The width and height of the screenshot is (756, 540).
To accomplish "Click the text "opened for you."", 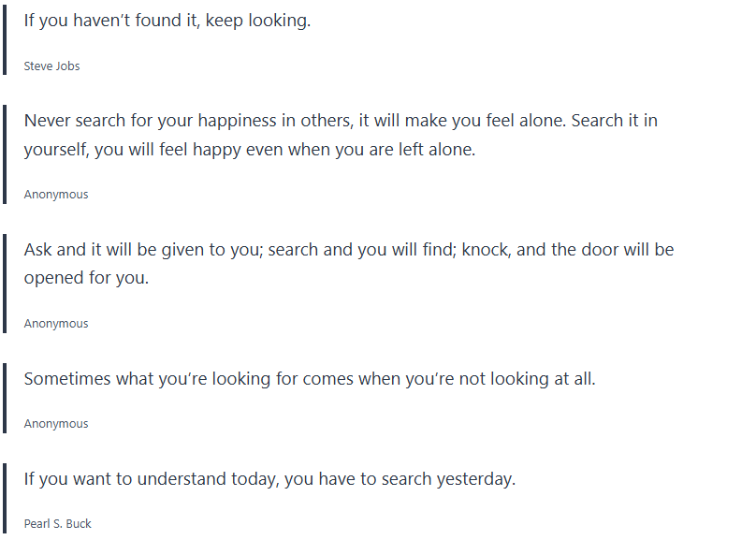I will coord(86,278).
